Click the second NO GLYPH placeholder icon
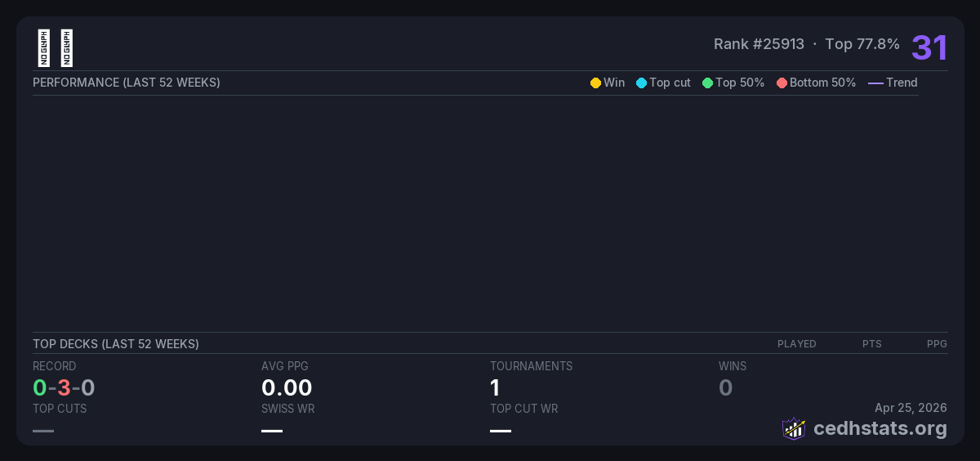 pos(67,48)
